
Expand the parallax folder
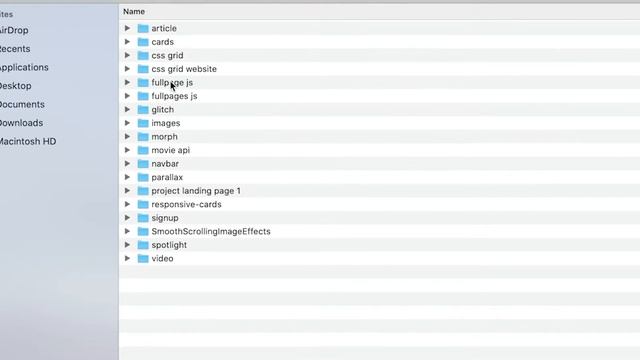pos(127,177)
